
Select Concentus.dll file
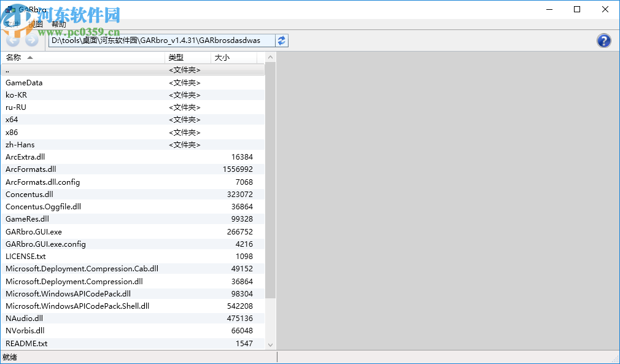coord(133,195)
